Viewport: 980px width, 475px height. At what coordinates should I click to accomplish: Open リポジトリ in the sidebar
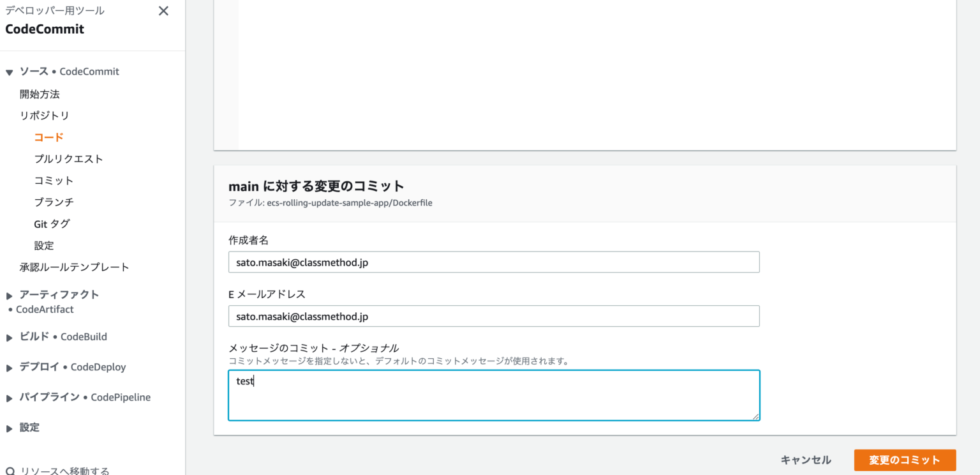pyautogui.click(x=44, y=116)
